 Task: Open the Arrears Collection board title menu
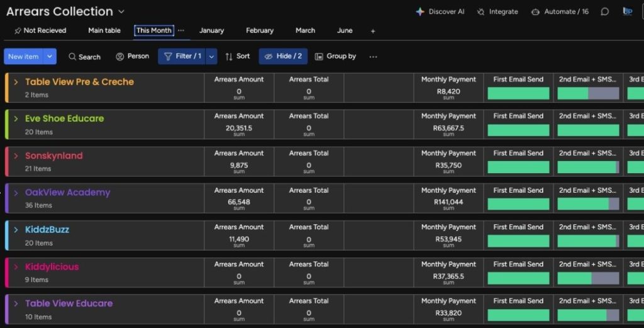point(121,11)
